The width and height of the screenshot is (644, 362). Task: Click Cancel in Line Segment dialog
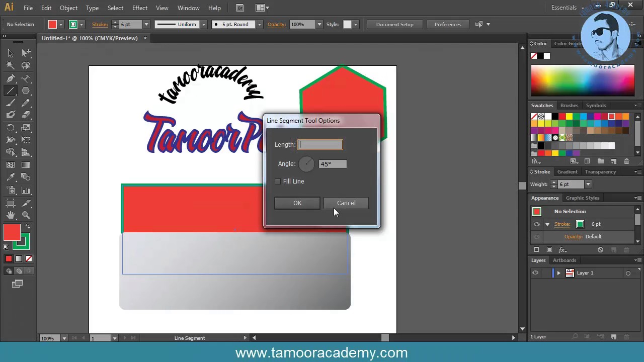pyautogui.click(x=346, y=203)
